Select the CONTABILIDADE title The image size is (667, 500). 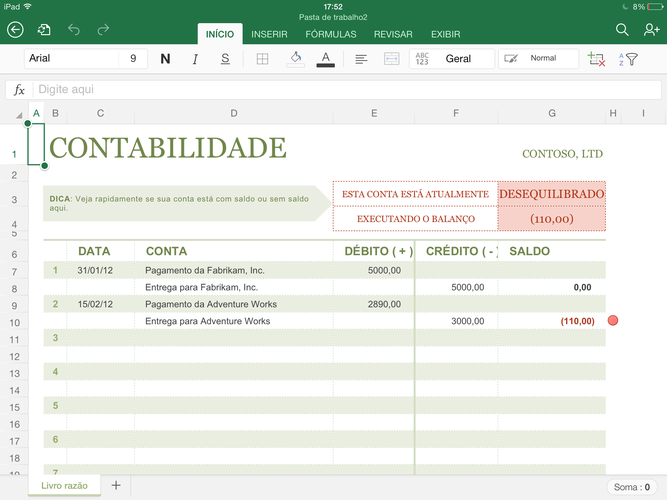(168, 148)
